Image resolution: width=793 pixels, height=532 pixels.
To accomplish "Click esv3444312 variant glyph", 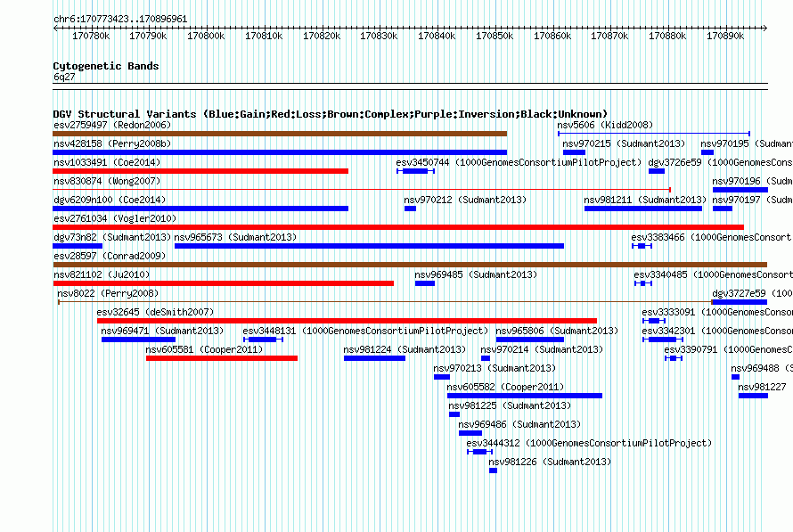I will coord(479,452).
